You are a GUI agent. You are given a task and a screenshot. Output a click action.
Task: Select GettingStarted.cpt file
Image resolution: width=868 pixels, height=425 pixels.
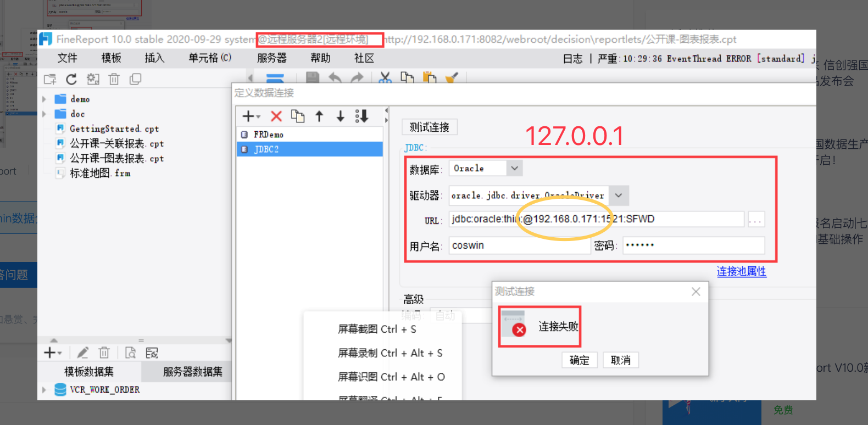click(114, 129)
